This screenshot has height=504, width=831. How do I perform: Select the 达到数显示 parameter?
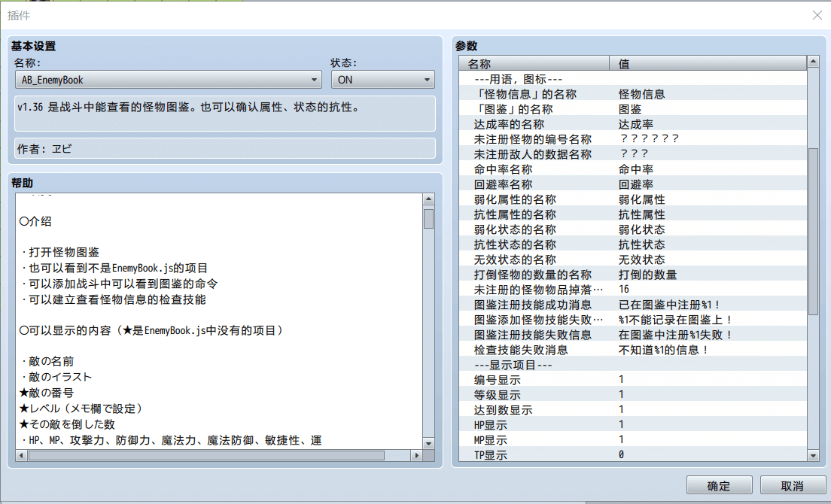(633, 410)
